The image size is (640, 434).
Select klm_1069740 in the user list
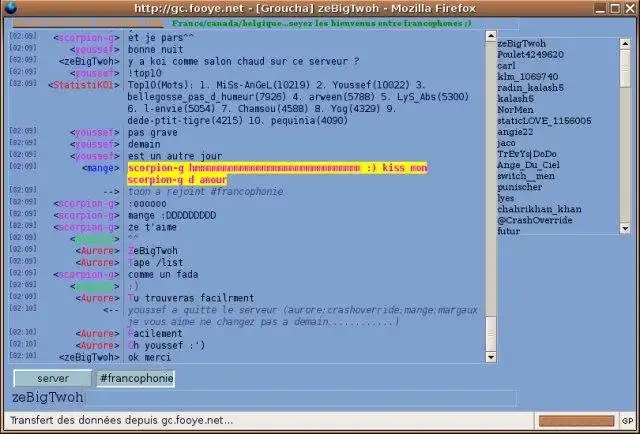click(528, 76)
